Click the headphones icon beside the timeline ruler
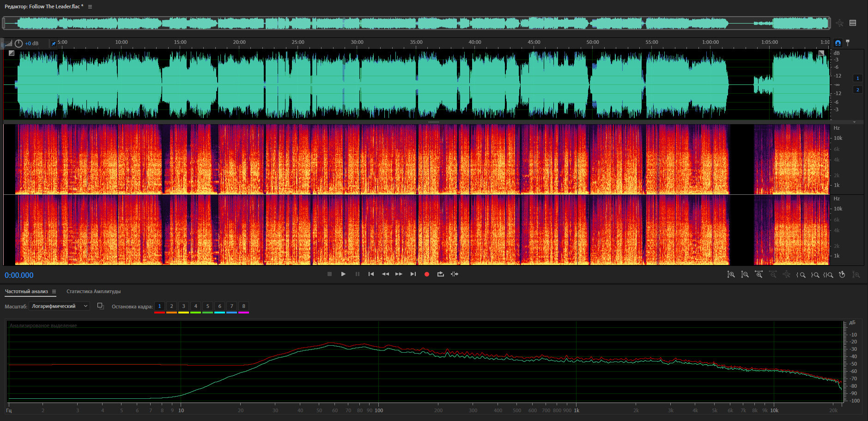 (838, 43)
